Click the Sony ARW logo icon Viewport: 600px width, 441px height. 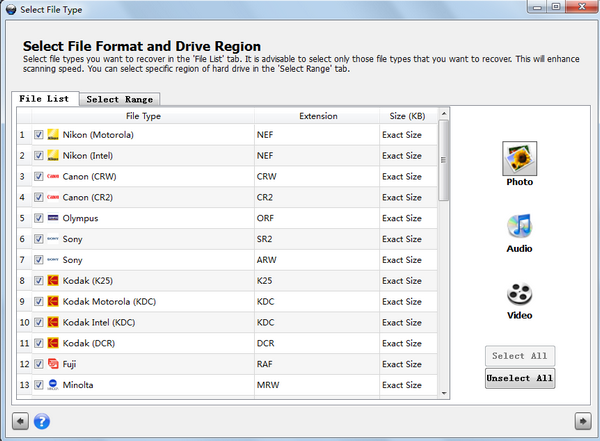(x=53, y=260)
